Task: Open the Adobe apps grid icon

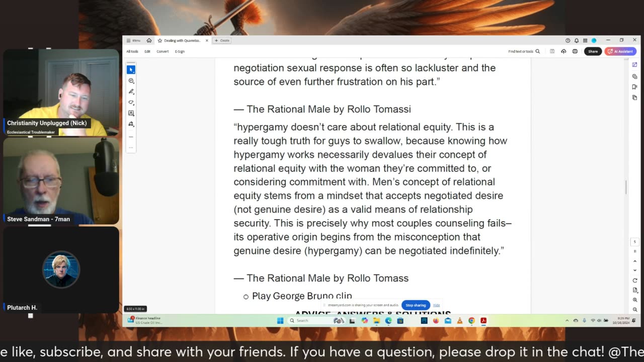Action: pos(585,40)
